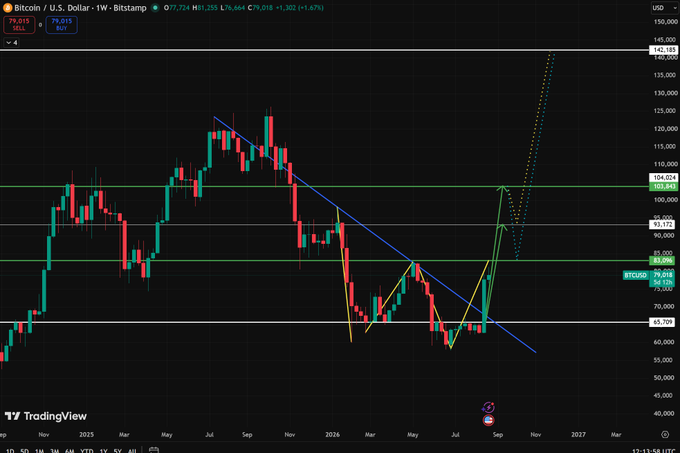
Task: Open the USD currency dropdown
Action: 664,8
